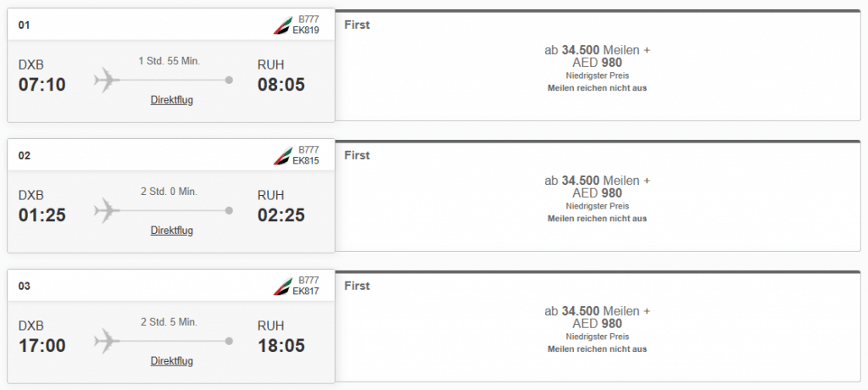This screenshot has width=868, height=390.
Task: Click the flight number EK817 label
Action: (306, 292)
